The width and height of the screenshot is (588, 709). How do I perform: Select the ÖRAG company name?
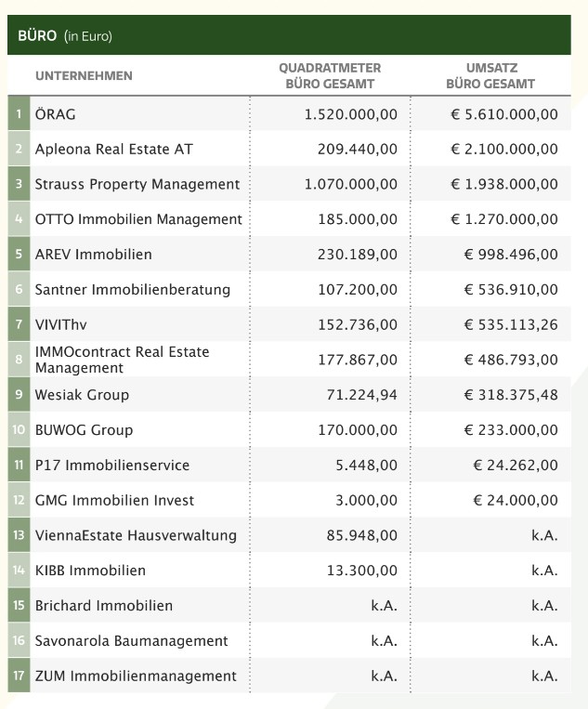coord(55,114)
